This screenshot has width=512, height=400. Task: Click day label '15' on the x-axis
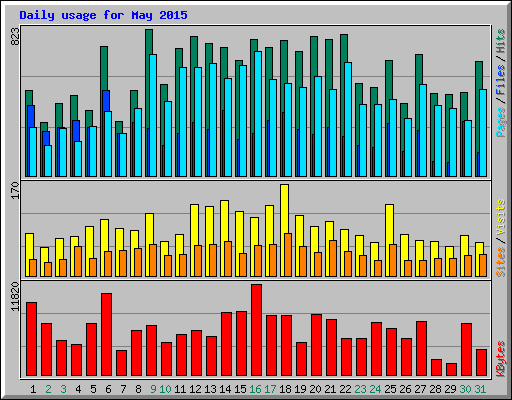point(240,389)
